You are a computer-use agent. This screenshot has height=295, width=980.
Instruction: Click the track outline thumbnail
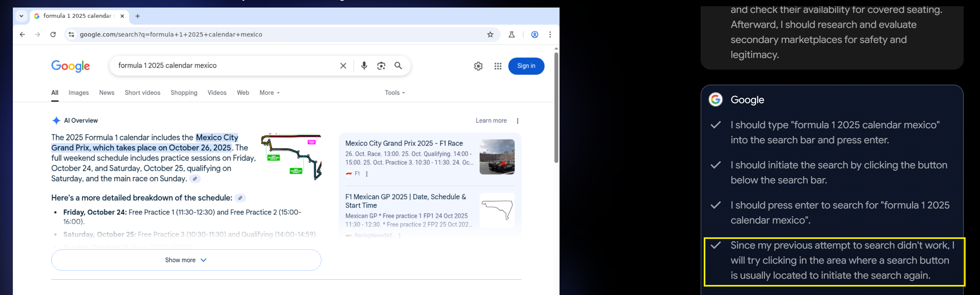(497, 210)
